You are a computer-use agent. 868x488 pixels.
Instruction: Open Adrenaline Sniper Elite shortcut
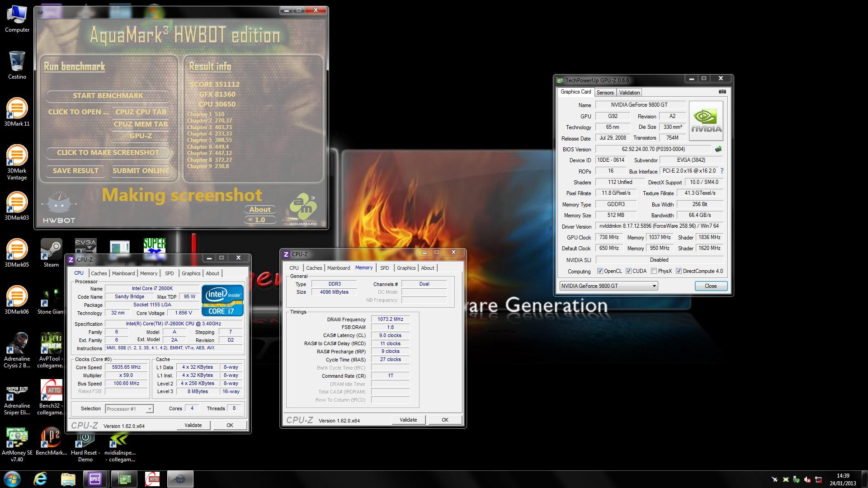(17, 398)
